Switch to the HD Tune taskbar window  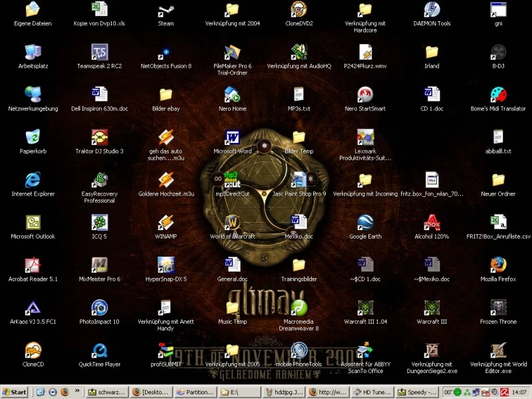[375, 392]
